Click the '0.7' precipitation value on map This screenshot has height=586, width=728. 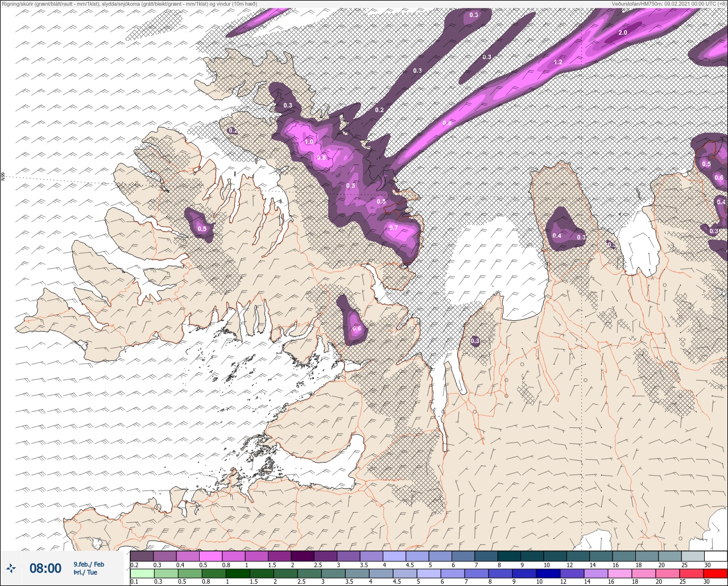pyautogui.click(x=393, y=228)
